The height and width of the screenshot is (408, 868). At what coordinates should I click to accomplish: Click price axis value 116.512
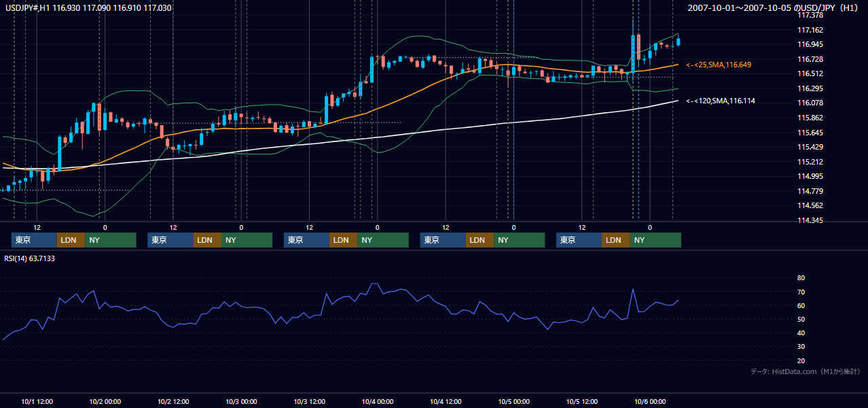(x=810, y=73)
